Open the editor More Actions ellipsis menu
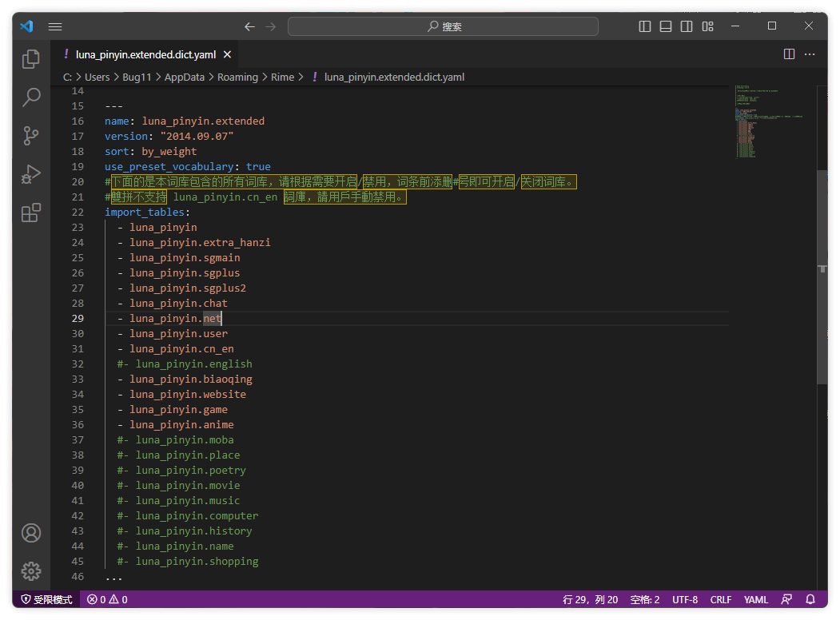This screenshot has height=620, width=840. point(810,54)
